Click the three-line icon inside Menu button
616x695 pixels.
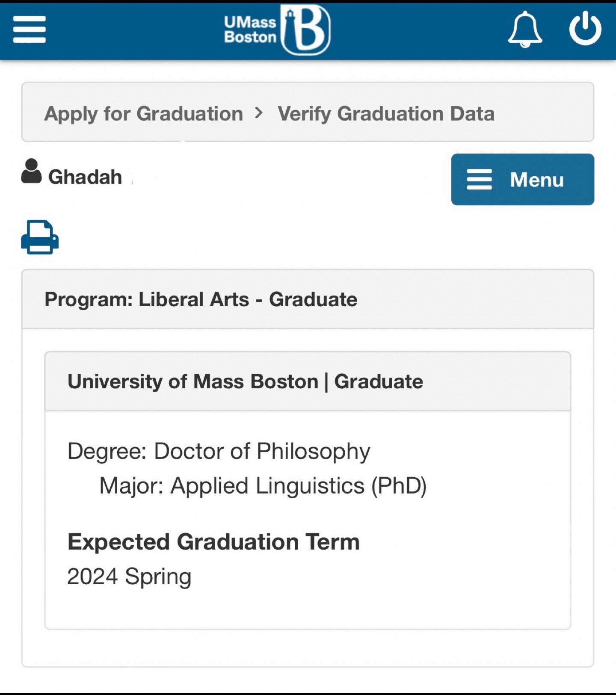[x=479, y=179]
